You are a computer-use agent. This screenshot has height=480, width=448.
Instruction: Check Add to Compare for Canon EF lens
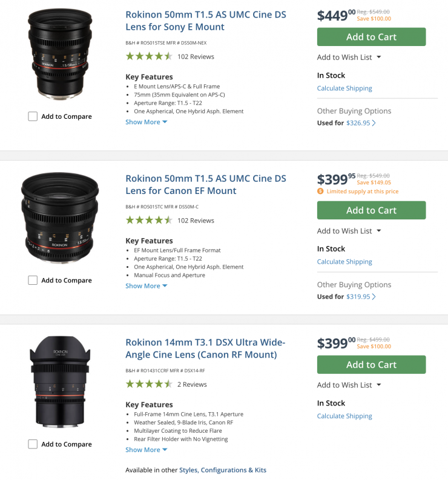pyautogui.click(x=33, y=281)
